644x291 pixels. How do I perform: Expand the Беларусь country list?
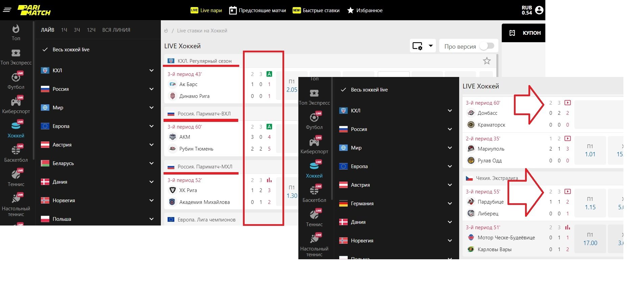point(151,163)
